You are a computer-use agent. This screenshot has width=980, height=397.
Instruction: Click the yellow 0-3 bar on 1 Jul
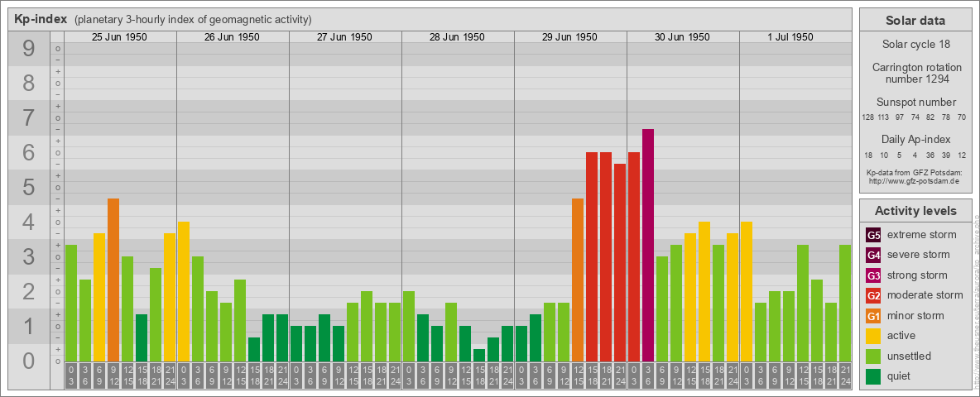(747, 291)
